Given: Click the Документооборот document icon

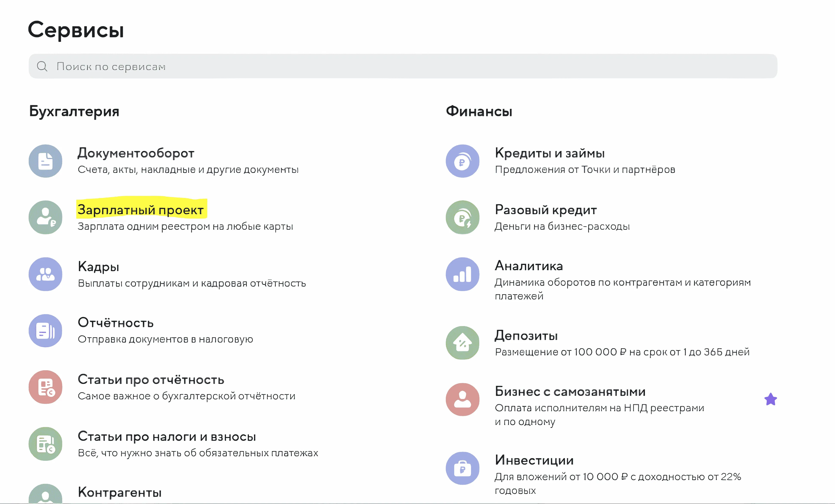Looking at the screenshot, I should (x=45, y=161).
